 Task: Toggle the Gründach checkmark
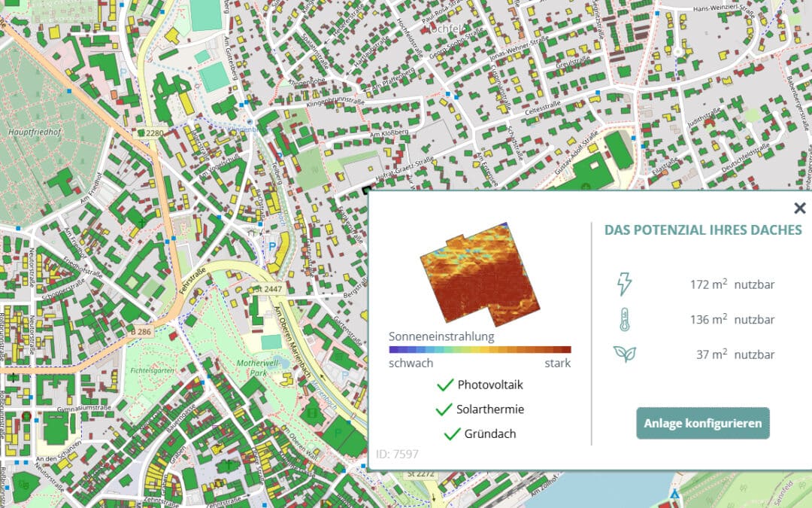[452, 434]
